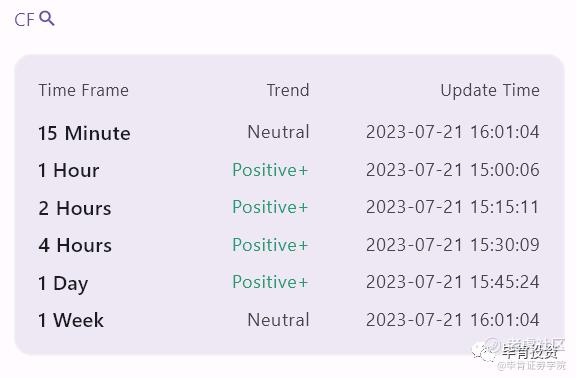
Task: Click the Trend column header
Action: tap(288, 90)
